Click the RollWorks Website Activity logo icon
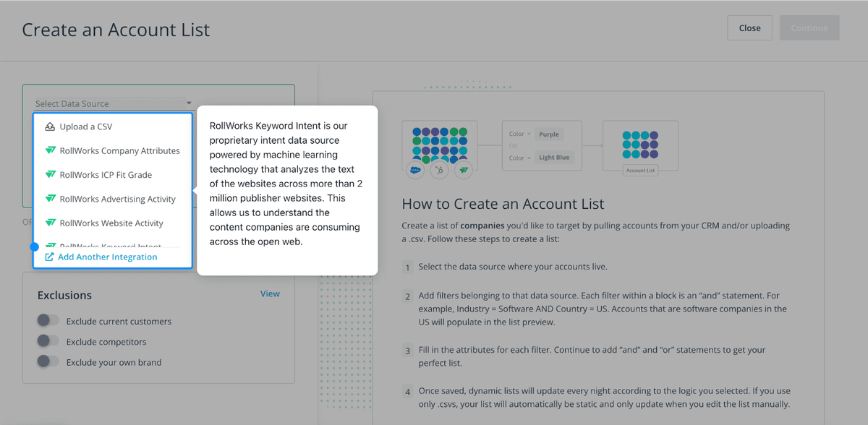Image resolution: width=868 pixels, height=425 pixels. click(x=50, y=223)
